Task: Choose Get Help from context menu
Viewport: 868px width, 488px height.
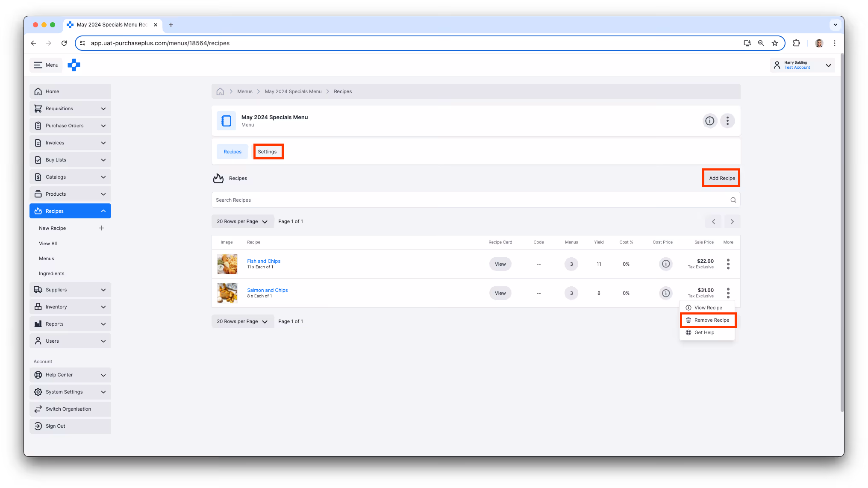Action: click(x=707, y=332)
